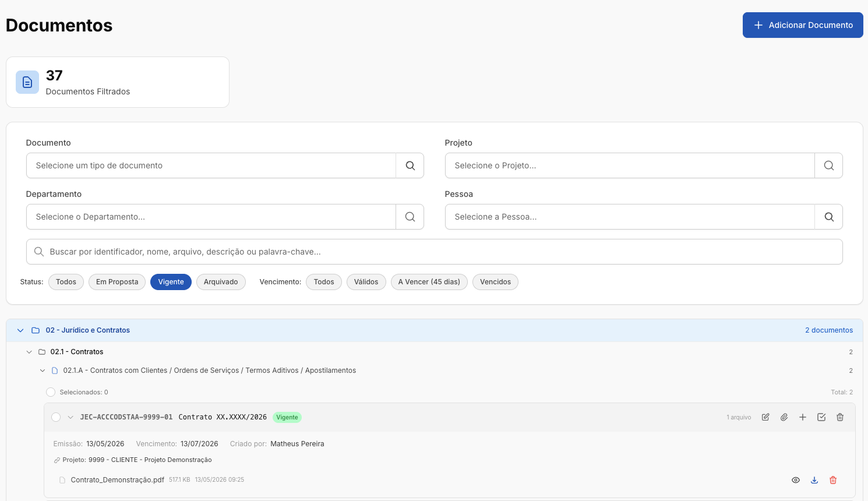Select Status filter Todos
The width and height of the screenshot is (868, 501).
point(66,282)
